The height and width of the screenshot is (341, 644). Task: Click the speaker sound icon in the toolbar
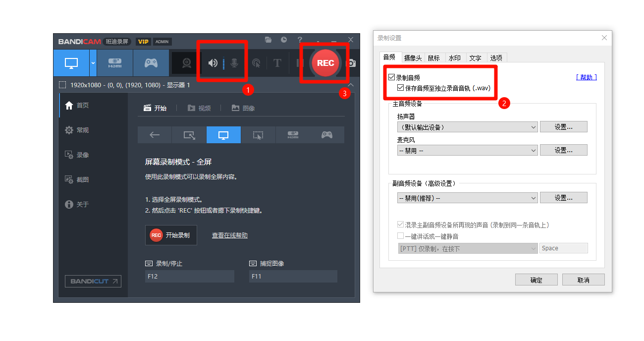tap(213, 63)
